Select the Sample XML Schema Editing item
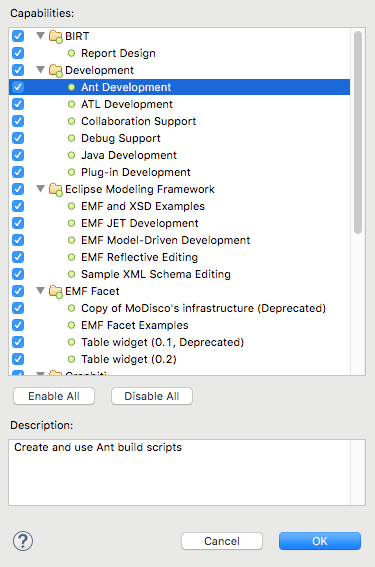This screenshot has height=567, width=375. point(156,274)
